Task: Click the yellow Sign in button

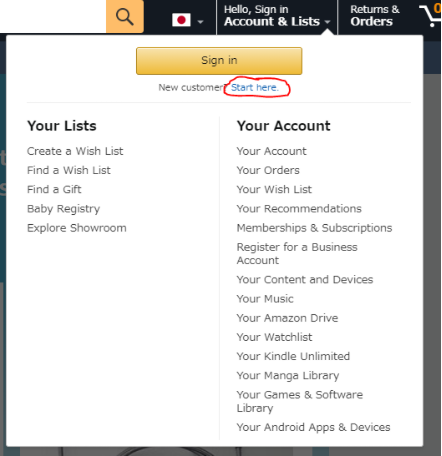Action: (219, 61)
